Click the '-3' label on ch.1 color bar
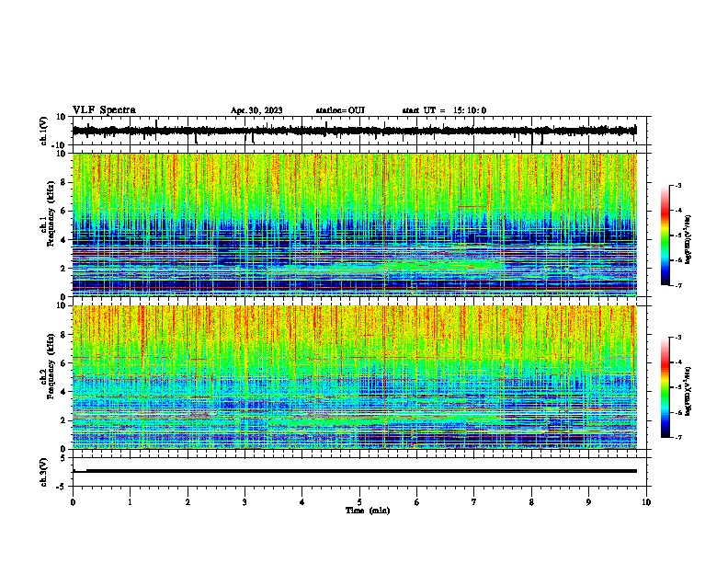This screenshot has height=563, width=728. point(677,185)
